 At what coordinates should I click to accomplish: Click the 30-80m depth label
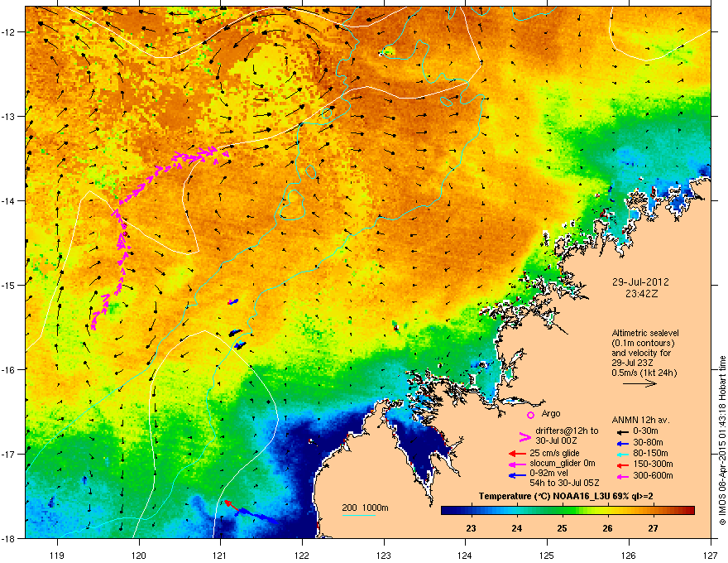coord(648,442)
